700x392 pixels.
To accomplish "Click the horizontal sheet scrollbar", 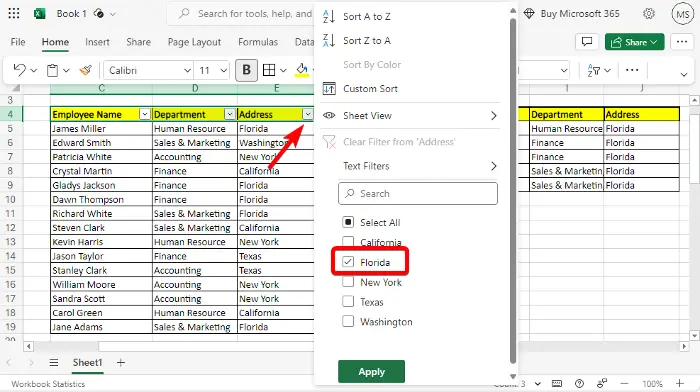I will click(205, 346).
